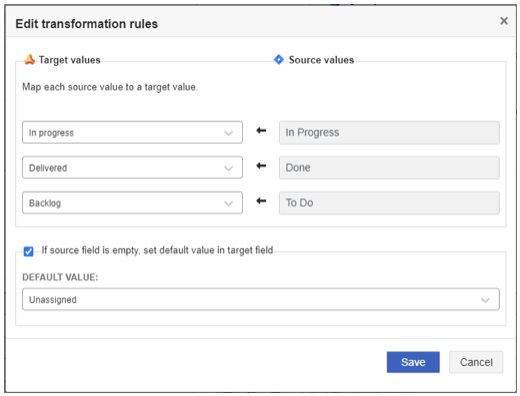Click the blue diamond Source values icon
This screenshot has height=396, width=520.
coord(278,60)
